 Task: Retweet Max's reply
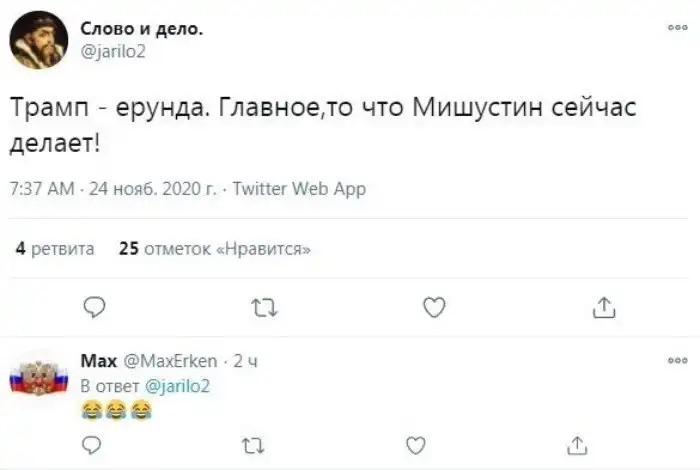point(253,443)
